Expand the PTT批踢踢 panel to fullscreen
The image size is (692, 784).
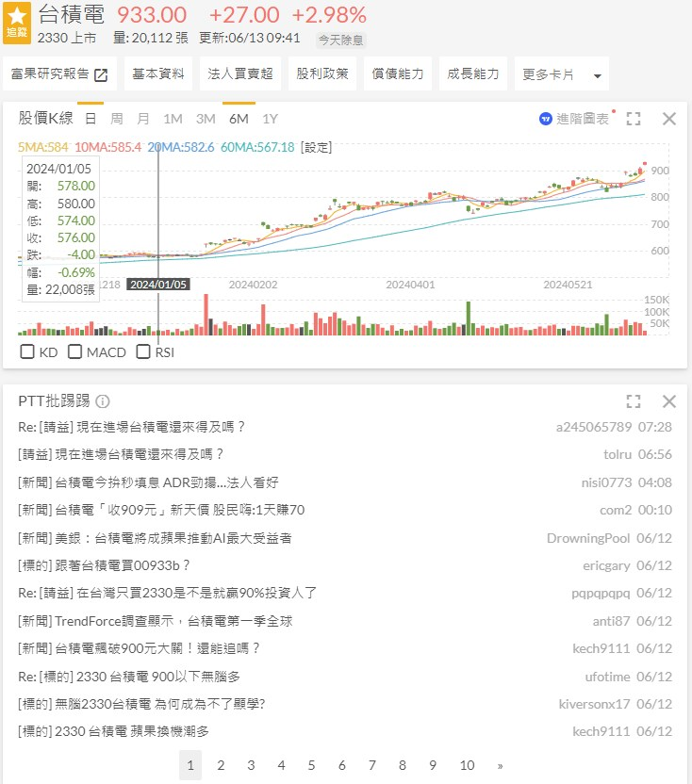634,401
